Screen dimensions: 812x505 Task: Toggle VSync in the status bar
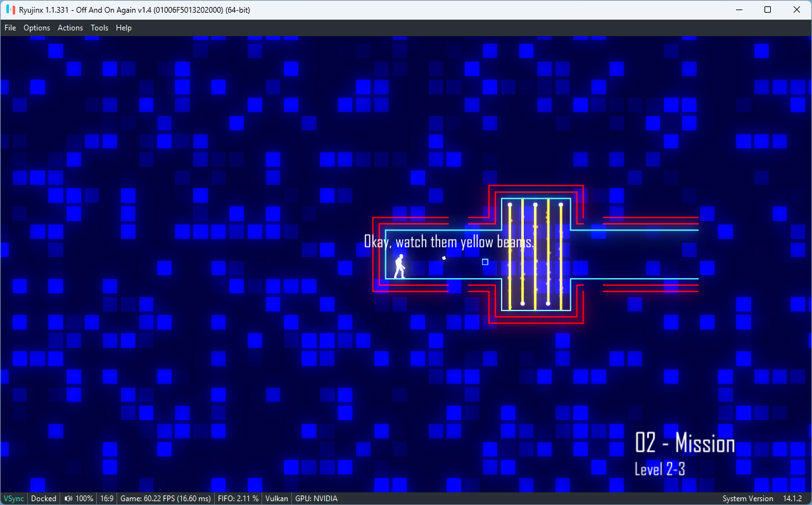14,499
